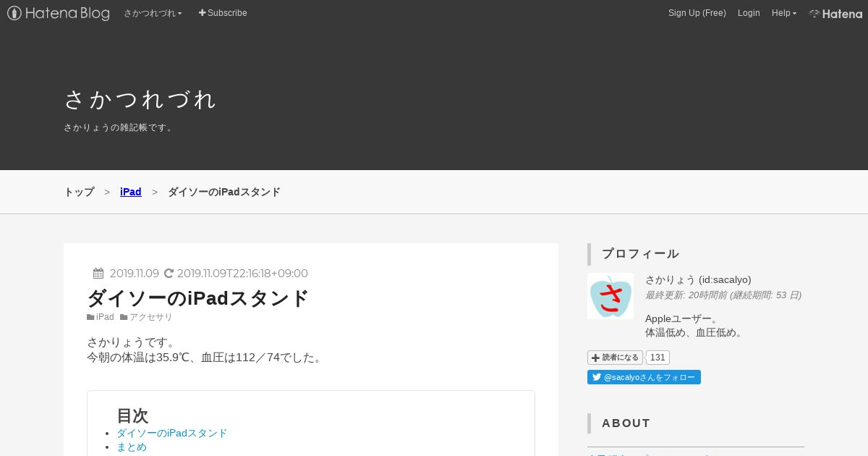Screen dimensions: 868x456
Task: Click the 読者になる subscribe button
Action: (x=615, y=358)
